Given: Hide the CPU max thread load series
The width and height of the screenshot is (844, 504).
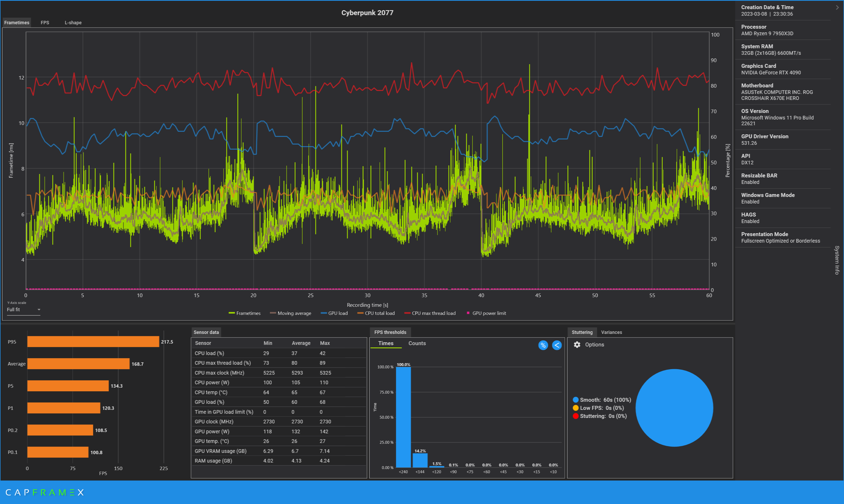Looking at the screenshot, I should 430,313.
